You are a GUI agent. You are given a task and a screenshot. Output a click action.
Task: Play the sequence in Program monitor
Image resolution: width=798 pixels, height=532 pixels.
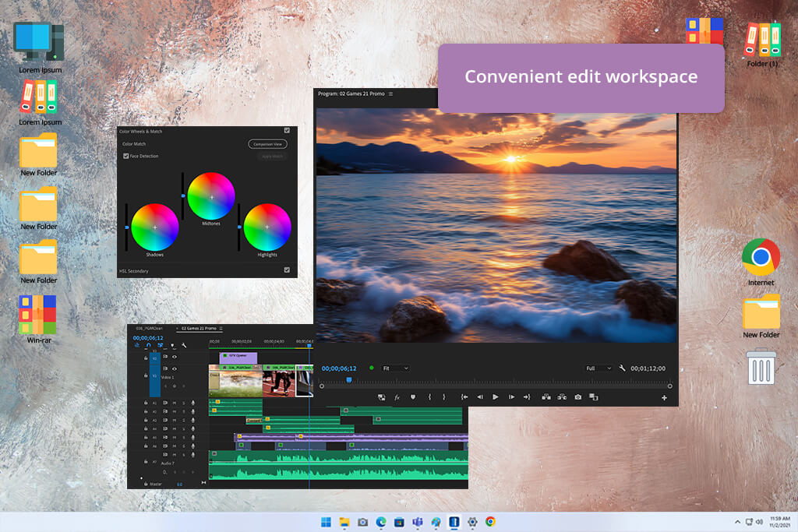click(495, 397)
